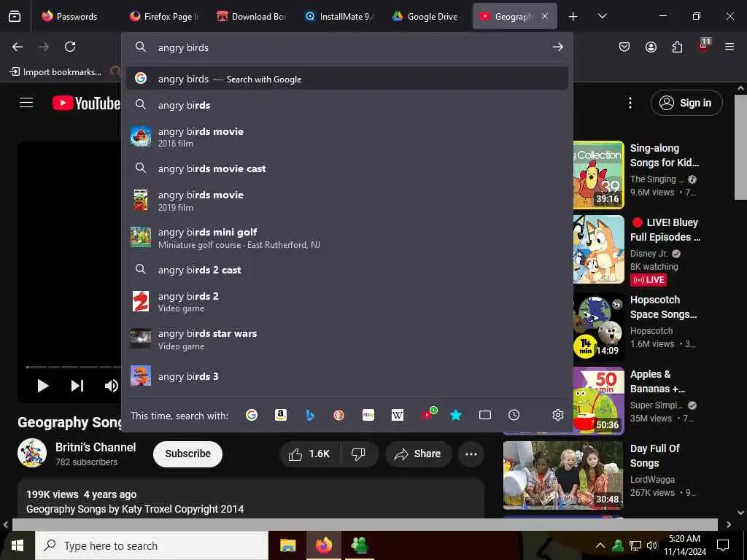Screen dimensions: 747x560
Task: Open Firefox account icon
Action: click(651, 47)
